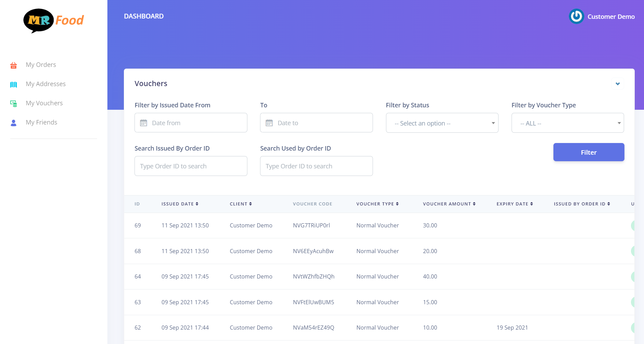Collapse the Vouchers panel with chevron

click(618, 84)
